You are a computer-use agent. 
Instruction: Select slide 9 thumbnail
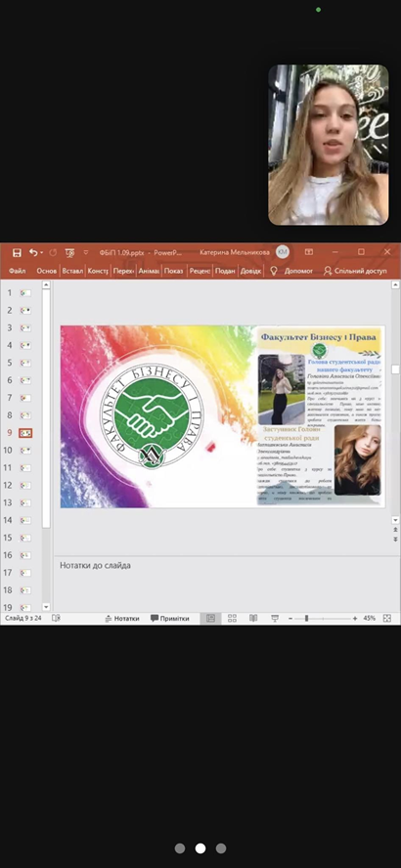click(x=25, y=433)
